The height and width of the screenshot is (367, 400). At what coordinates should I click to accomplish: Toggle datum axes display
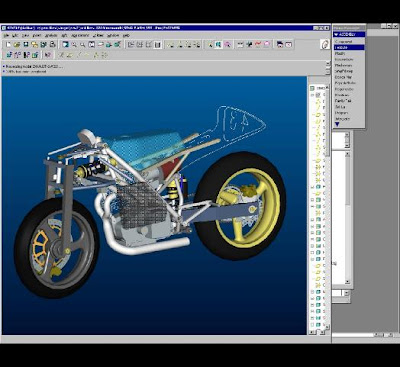179,44
